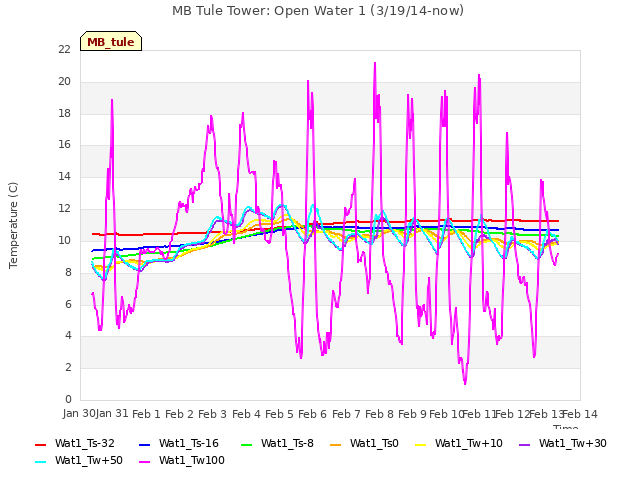
Task: Click the Wat1_Ts-32 legend label
Action: pos(85,444)
